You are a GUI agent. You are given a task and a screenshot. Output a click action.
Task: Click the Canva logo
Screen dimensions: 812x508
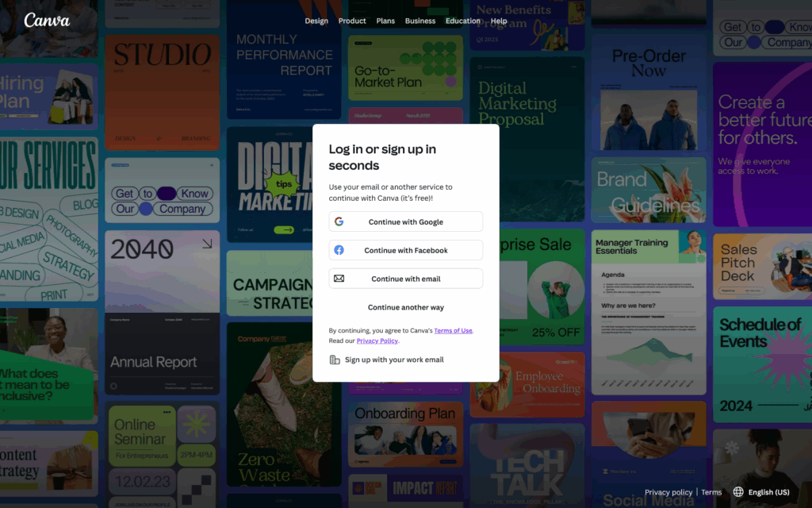[x=46, y=21]
